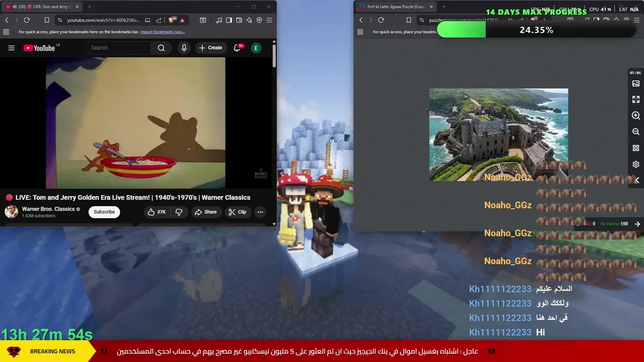Bookmark the YouTube page

pos(47,20)
